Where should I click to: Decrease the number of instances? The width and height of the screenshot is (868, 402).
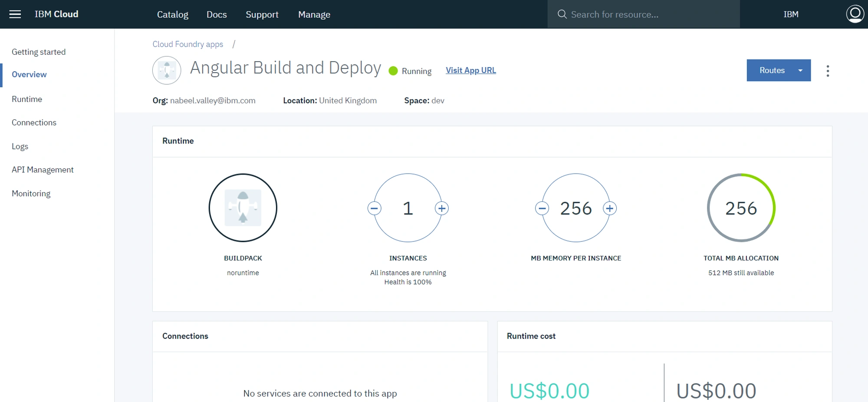pyautogui.click(x=375, y=208)
